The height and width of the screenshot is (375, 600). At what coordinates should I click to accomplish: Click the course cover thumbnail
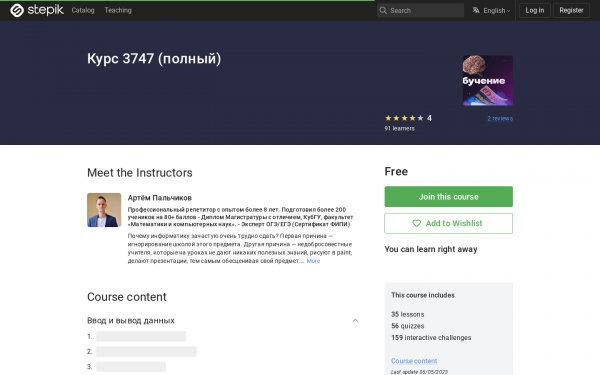pos(488,80)
